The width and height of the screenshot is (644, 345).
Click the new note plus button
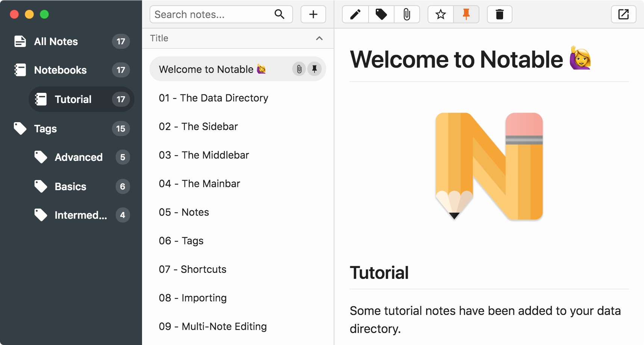[x=313, y=14]
